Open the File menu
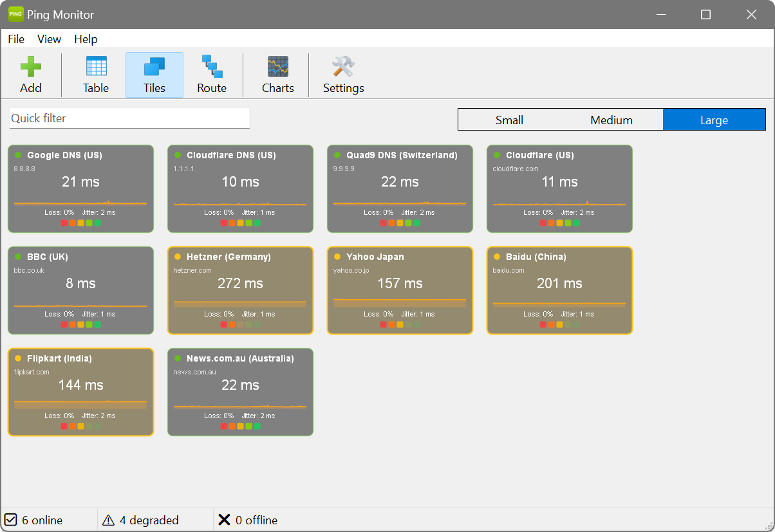The width and height of the screenshot is (775, 532). pyautogui.click(x=15, y=39)
